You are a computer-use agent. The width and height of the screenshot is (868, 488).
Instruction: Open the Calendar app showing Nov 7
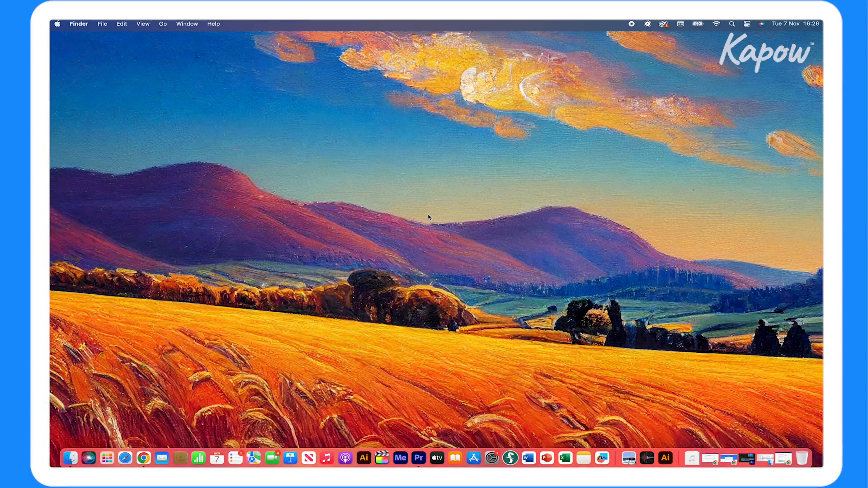217,458
